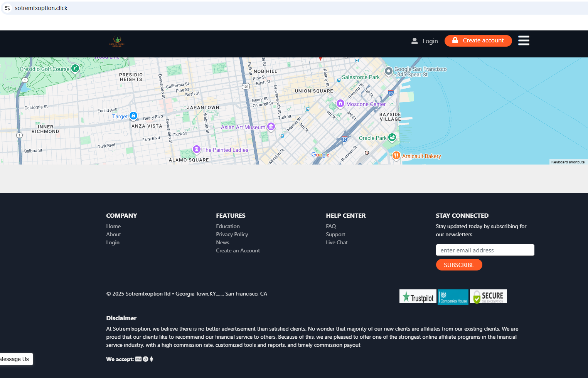Screen dimensions: 588x378
Task: Open the hamburger menu icon
Action: click(523, 40)
